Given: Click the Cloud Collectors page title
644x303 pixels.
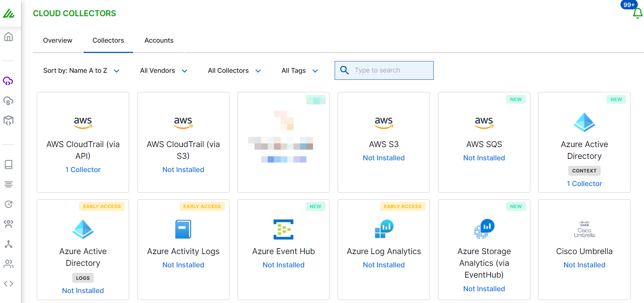Looking at the screenshot, I should pos(74,14).
